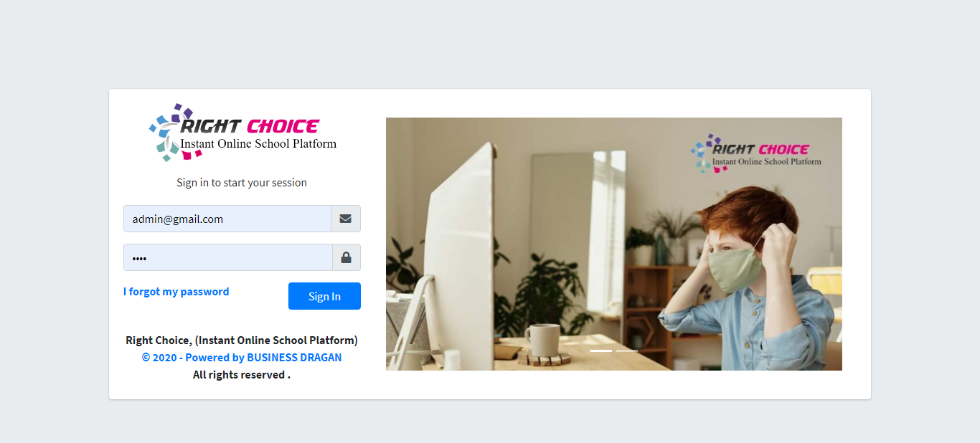The height and width of the screenshot is (443, 980).
Task: Select the first carousel slide indicator
Action: pos(601,351)
